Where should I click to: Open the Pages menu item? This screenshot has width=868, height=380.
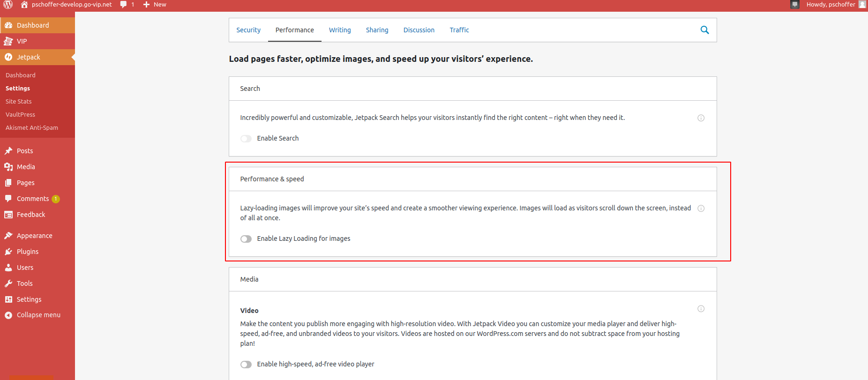point(37,183)
